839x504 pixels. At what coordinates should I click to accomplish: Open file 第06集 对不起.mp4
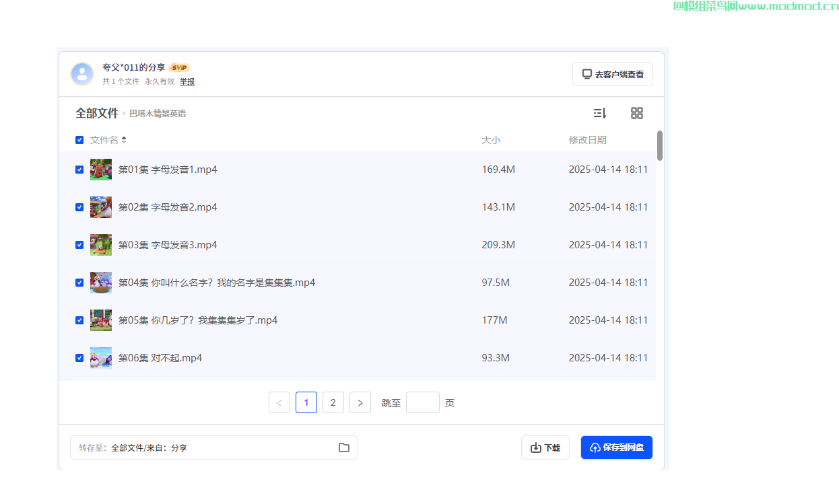(x=160, y=358)
